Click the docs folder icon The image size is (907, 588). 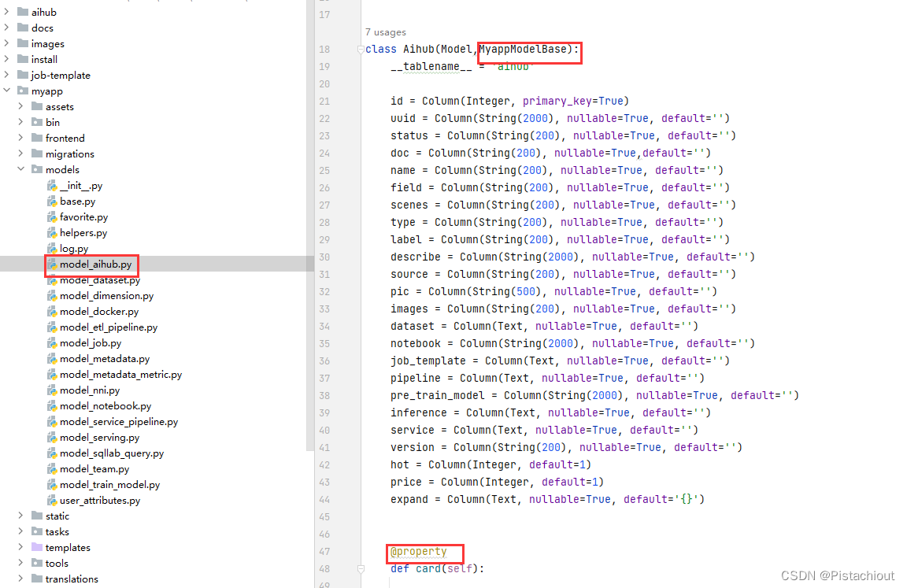click(23, 28)
